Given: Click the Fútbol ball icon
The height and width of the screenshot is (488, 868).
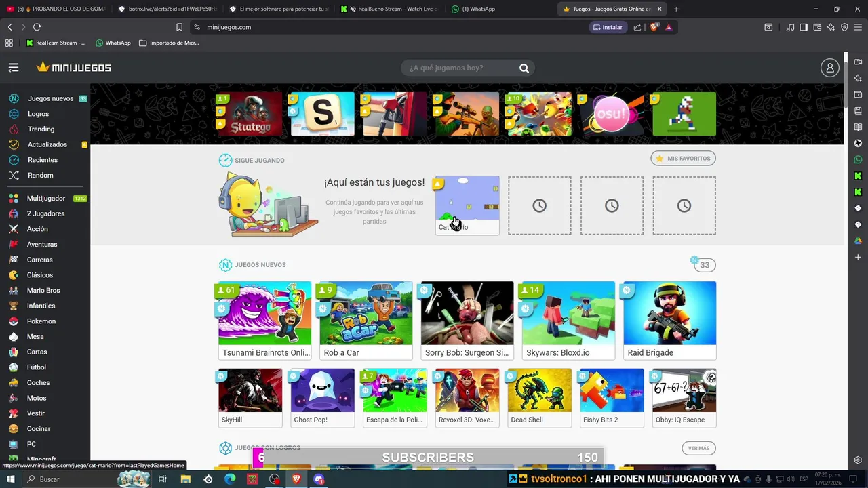Looking at the screenshot, I should [x=14, y=367].
